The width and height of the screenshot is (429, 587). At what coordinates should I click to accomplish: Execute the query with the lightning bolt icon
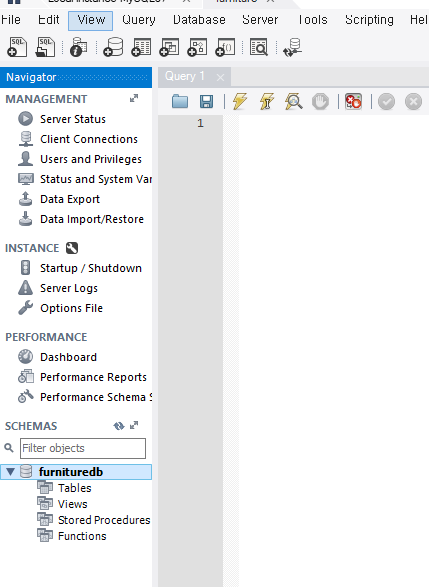click(240, 101)
